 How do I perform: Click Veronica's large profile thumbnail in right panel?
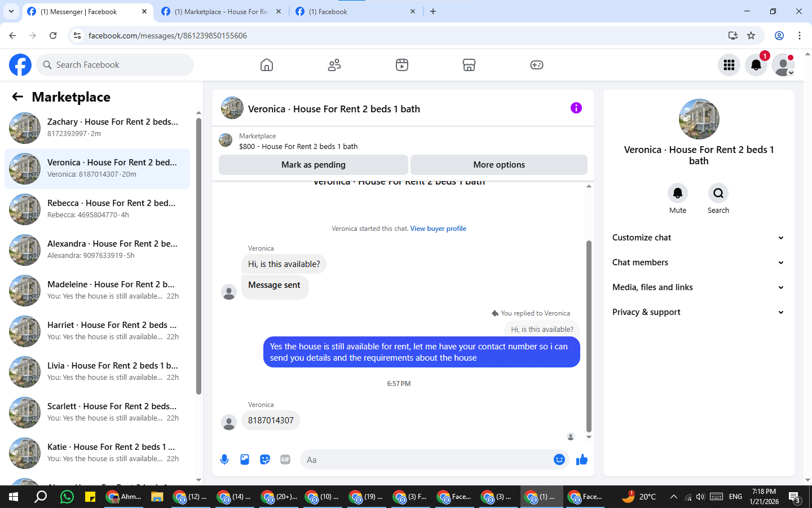699,119
